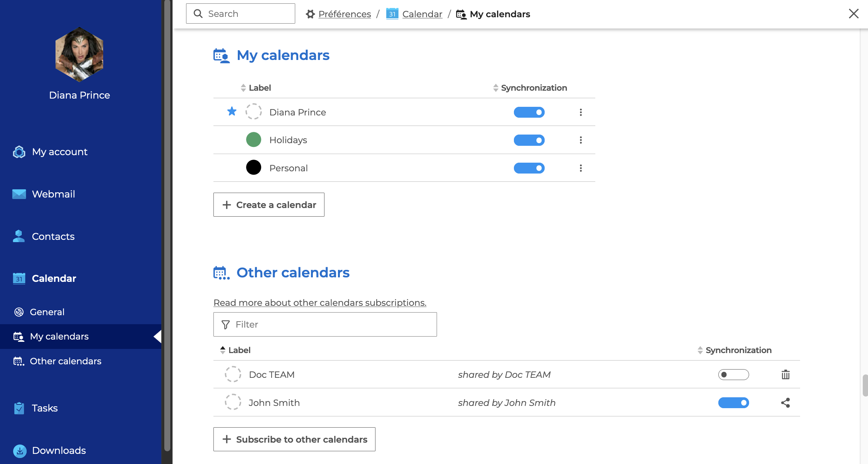The height and width of the screenshot is (464, 868).
Task: Open Tasks from the sidebar
Action: 44,408
